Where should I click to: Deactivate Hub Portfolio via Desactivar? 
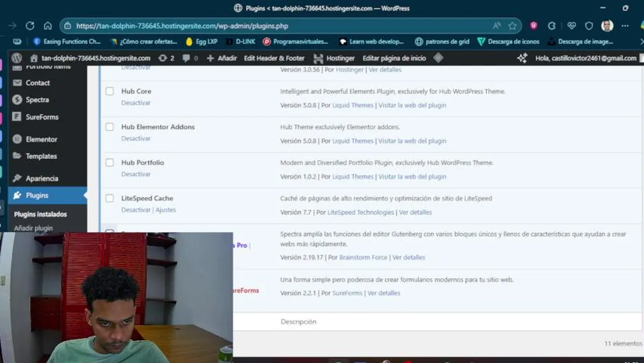coord(136,174)
